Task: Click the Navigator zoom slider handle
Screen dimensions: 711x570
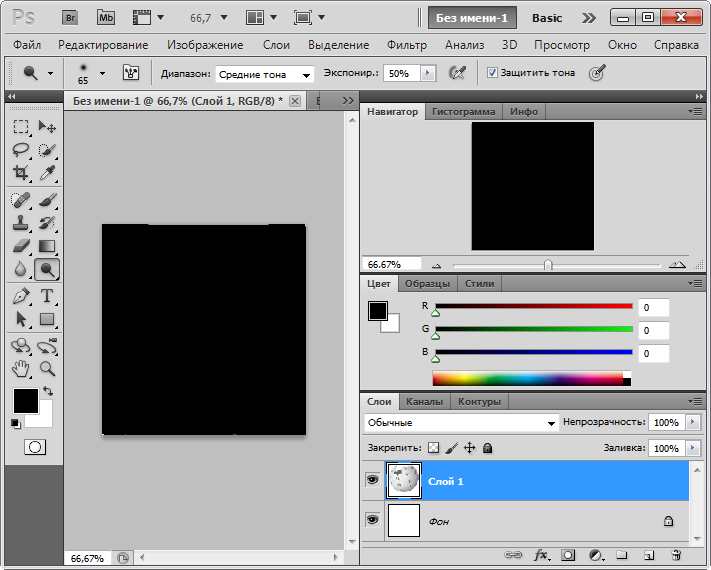Action: [x=548, y=265]
